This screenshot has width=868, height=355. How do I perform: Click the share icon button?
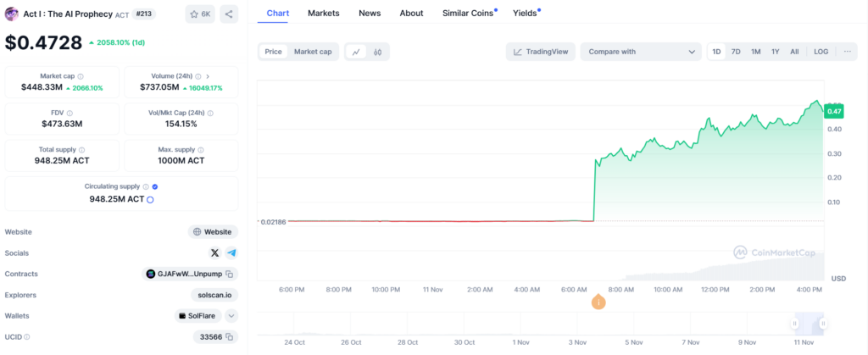click(x=229, y=14)
